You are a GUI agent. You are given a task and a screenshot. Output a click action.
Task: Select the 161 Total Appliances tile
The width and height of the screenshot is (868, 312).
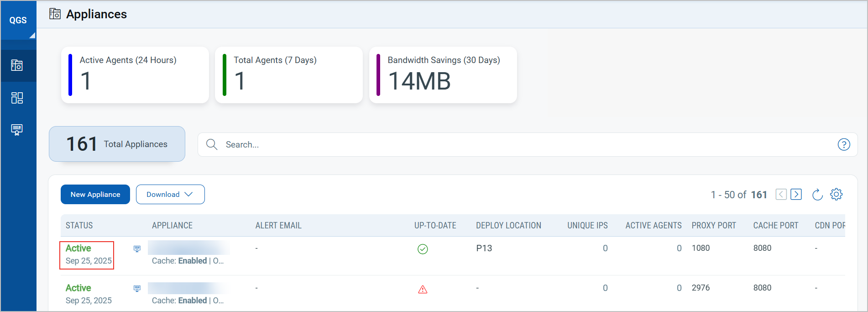[x=117, y=144]
